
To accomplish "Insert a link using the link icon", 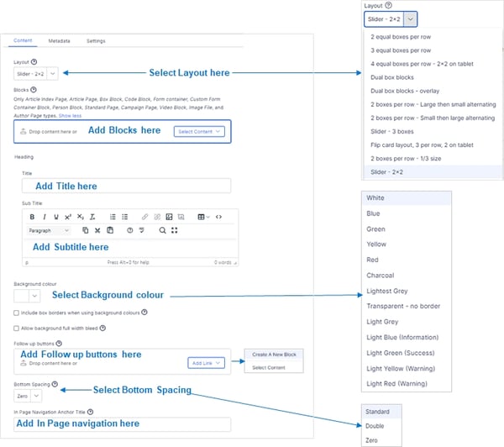I will [144, 217].
